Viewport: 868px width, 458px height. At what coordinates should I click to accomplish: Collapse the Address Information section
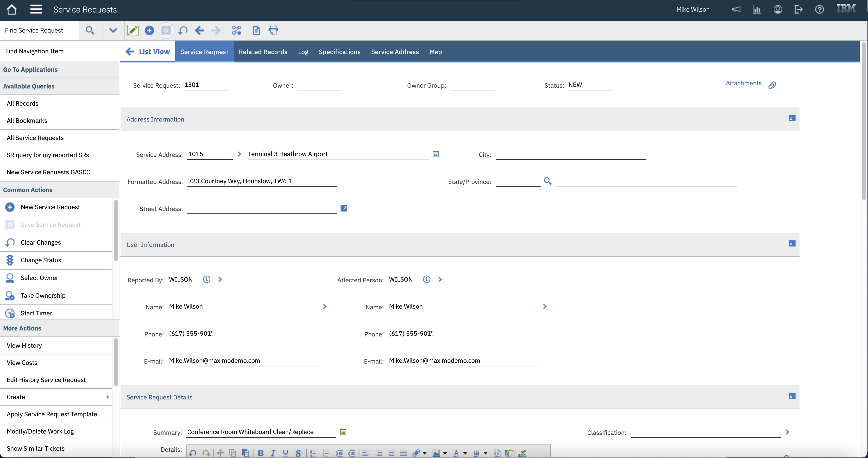(x=792, y=118)
